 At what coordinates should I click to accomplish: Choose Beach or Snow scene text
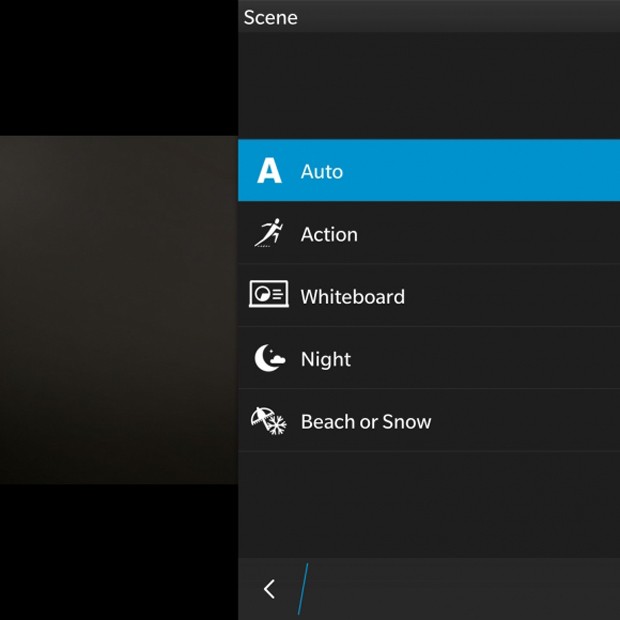[x=366, y=422]
